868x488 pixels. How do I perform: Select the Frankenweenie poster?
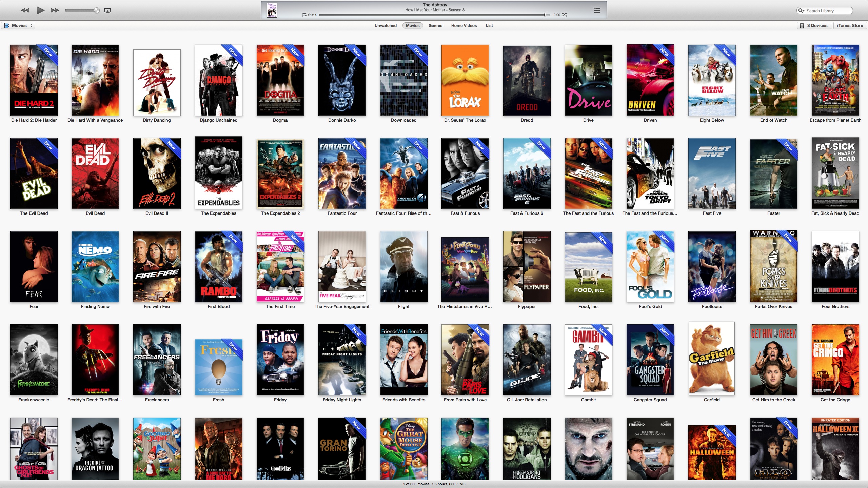(x=34, y=360)
